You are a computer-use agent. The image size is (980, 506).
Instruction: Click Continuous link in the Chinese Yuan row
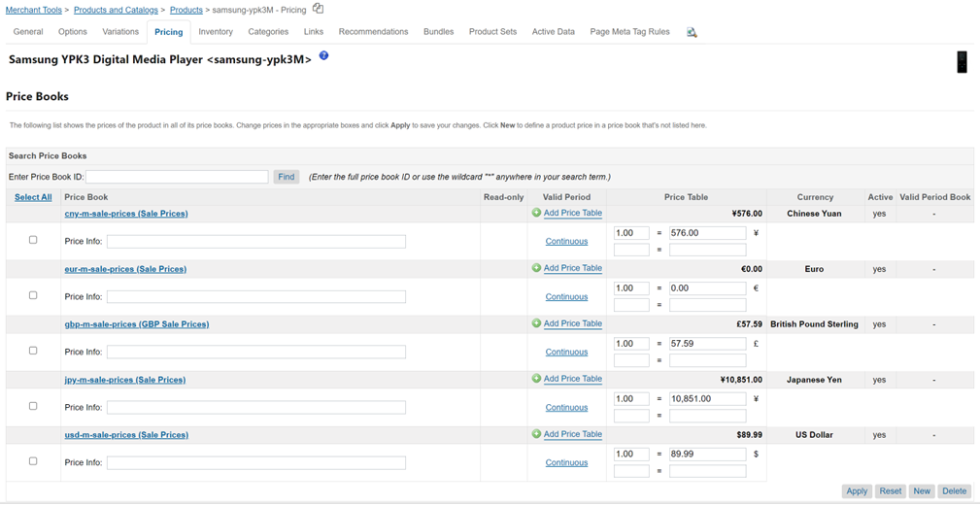pyautogui.click(x=566, y=241)
